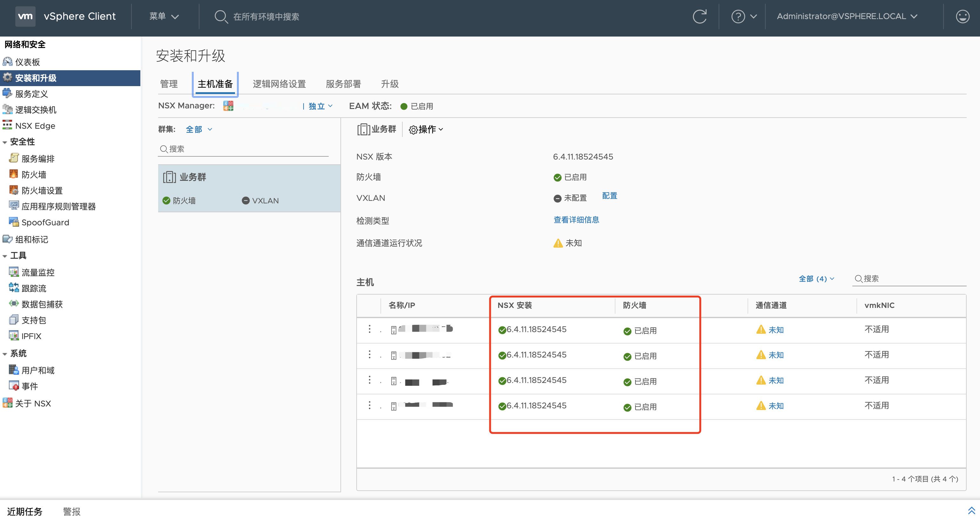The image size is (980, 518).
Task: Collapse the Tools (工具) tree section
Action: [5, 256]
